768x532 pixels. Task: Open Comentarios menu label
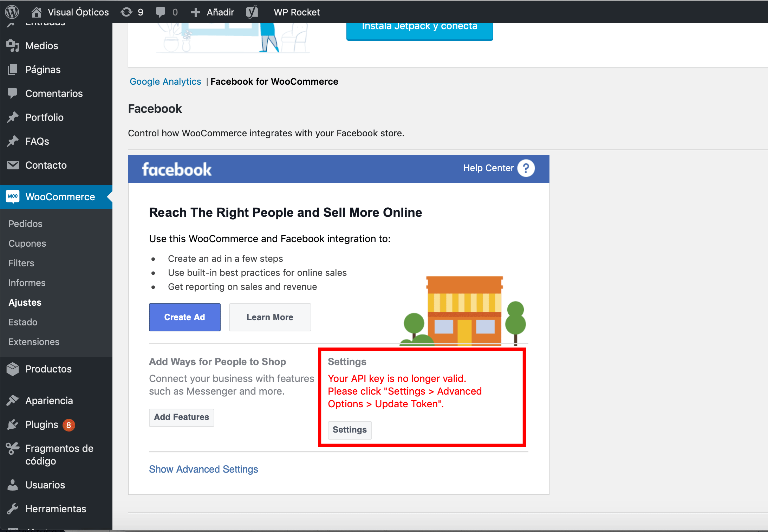coord(54,93)
